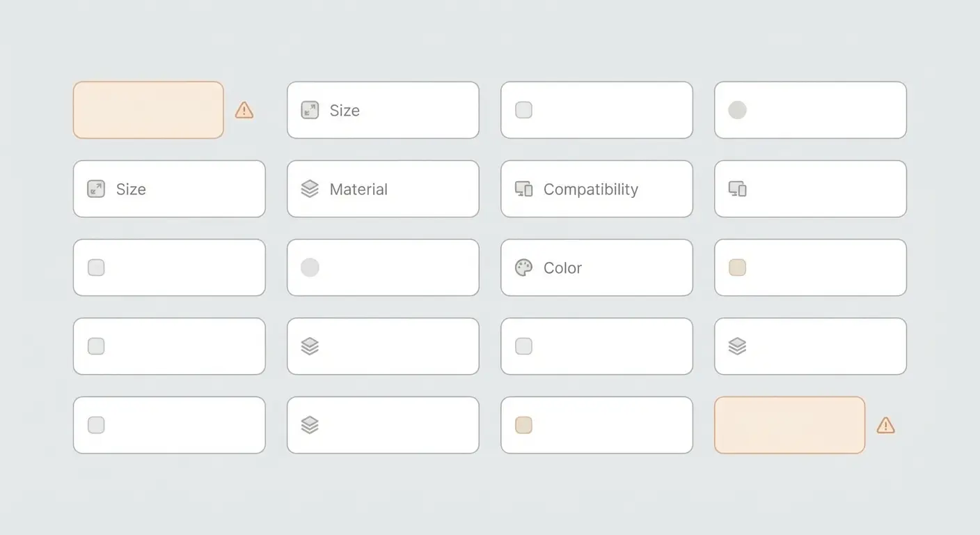This screenshot has height=535, width=980.
Task: Click the warning triangle beside the top-left chip
Action: tap(244, 110)
